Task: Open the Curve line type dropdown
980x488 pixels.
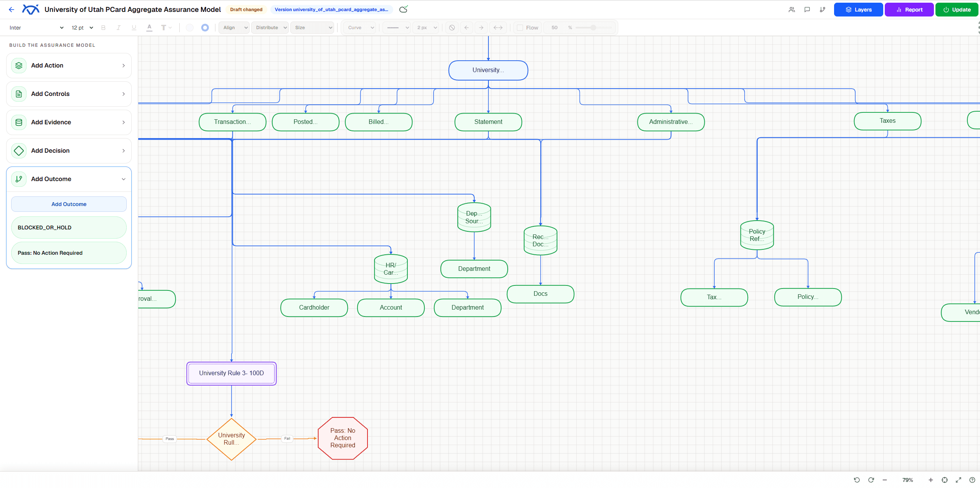Action: tap(359, 28)
